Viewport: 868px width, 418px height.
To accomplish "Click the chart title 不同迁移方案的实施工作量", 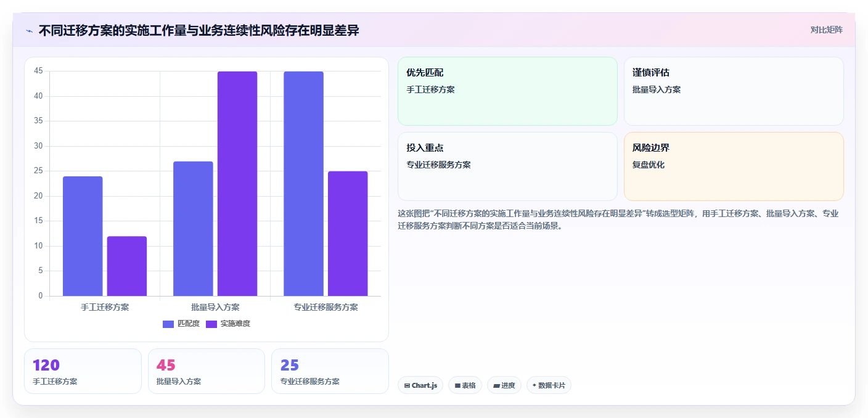I will (x=113, y=30).
